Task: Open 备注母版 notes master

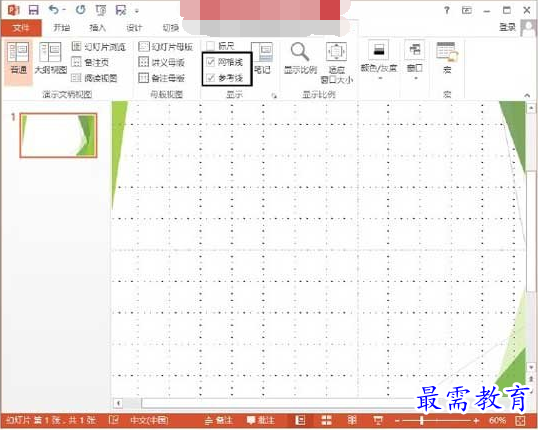Action: pos(161,78)
